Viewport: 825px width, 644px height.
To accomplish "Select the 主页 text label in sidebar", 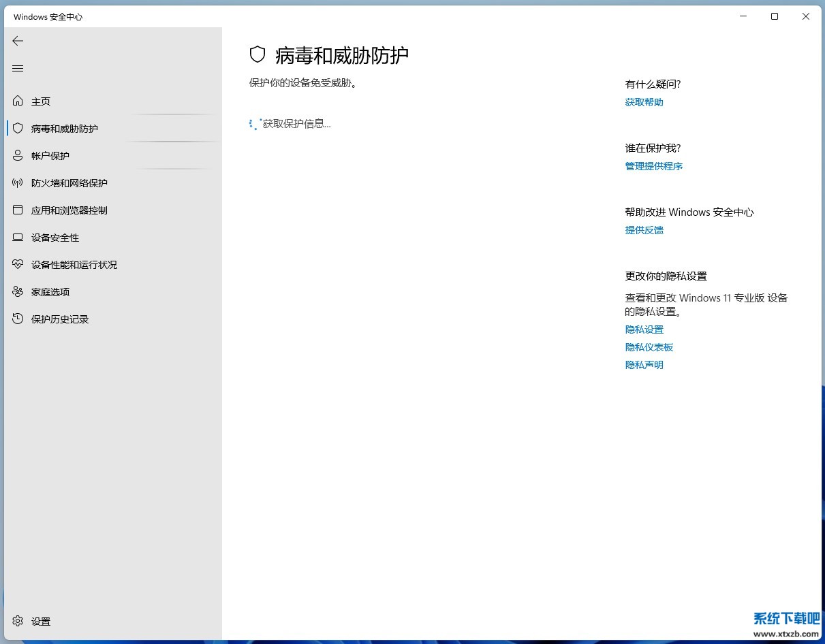I will click(x=41, y=101).
